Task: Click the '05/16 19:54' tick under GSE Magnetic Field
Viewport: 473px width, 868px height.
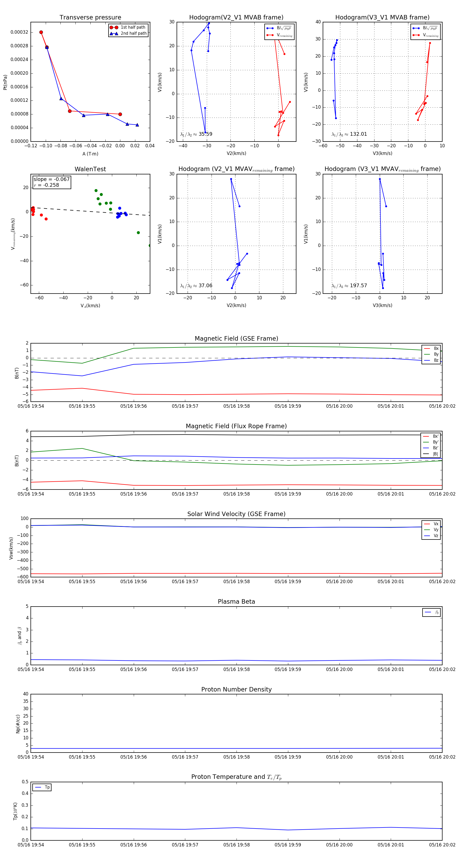Action: (x=31, y=406)
